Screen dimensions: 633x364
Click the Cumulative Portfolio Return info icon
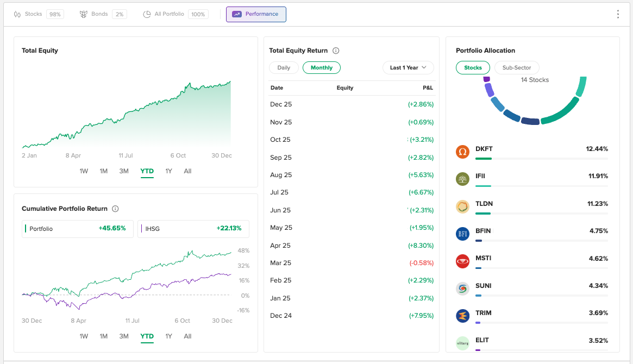[115, 209]
